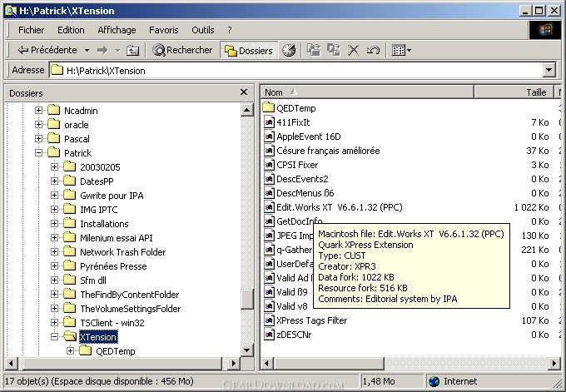
Task: Open the Affichage menu
Action: [x=117, y=30]
